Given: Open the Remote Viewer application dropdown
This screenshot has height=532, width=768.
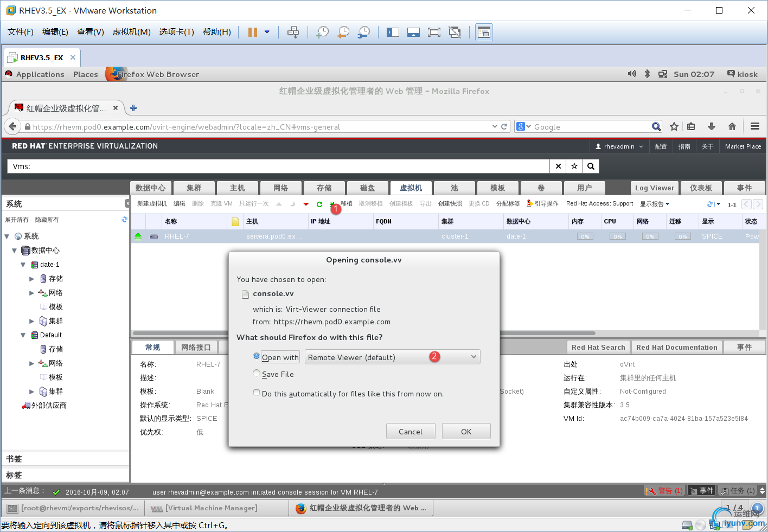Looking at the screenshot, I should [x=392, y=357].
